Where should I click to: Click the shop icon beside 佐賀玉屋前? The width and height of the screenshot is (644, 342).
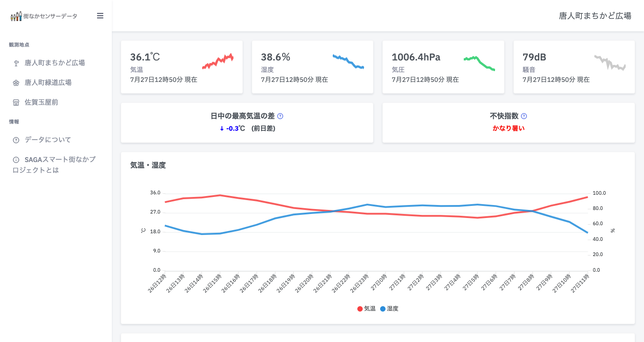[16, 103]
